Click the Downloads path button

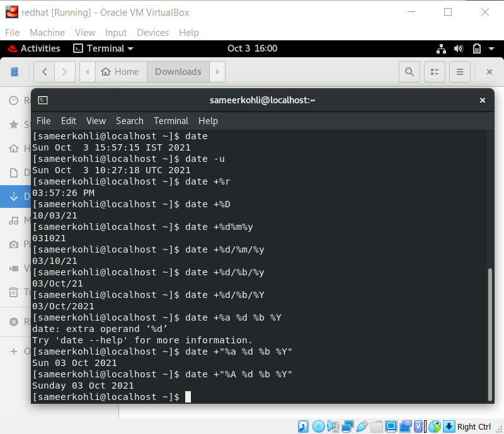point(178,72)
